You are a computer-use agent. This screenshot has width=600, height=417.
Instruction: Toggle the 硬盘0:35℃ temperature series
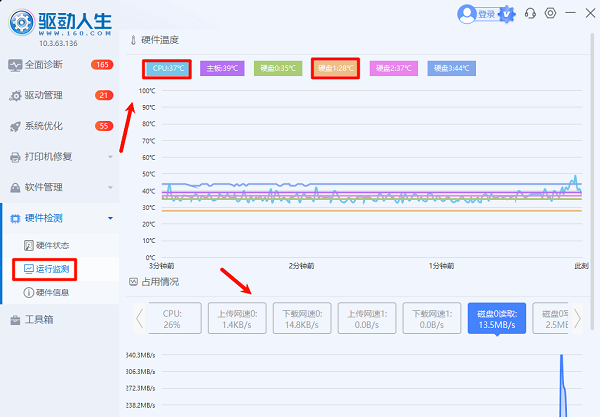tap(278, 68)
